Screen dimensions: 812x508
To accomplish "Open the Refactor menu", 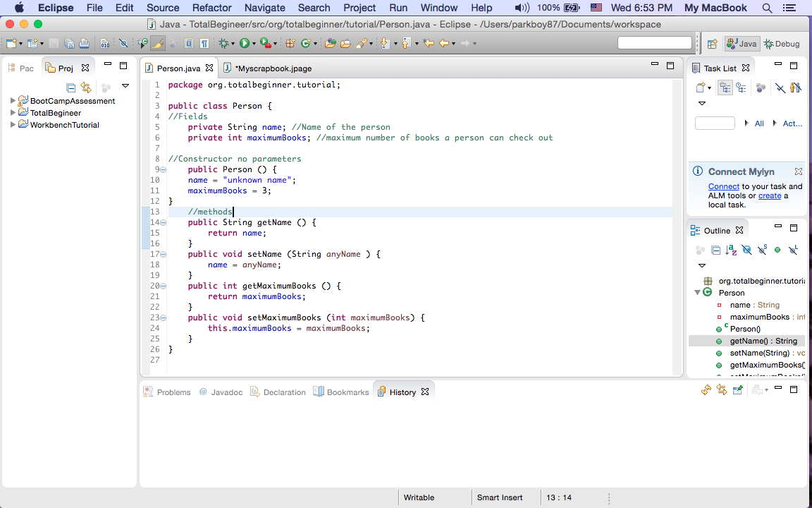I will tap(211, 8).
